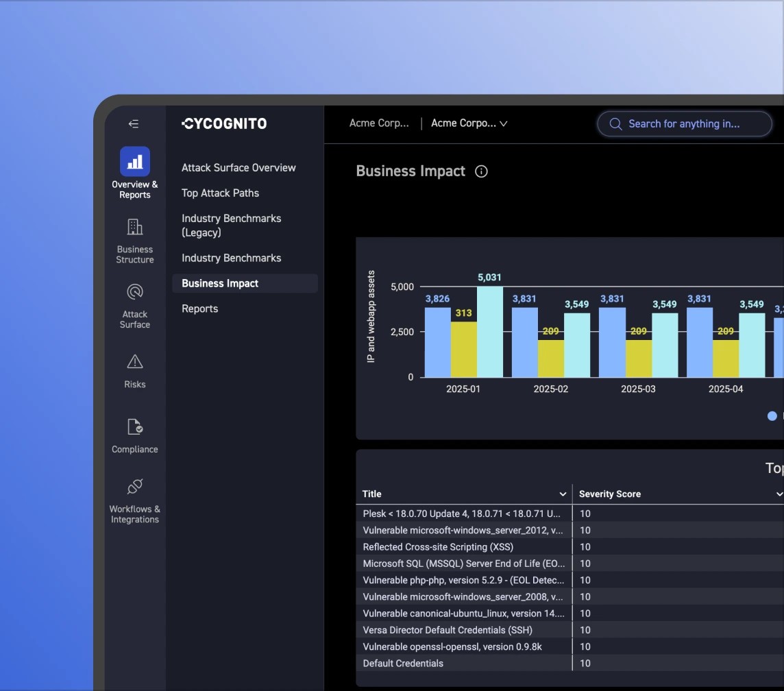The height and width of the screenshot is (691, 784).
Task: Click the CyCognito logo
Action: (x=224, y=124)
